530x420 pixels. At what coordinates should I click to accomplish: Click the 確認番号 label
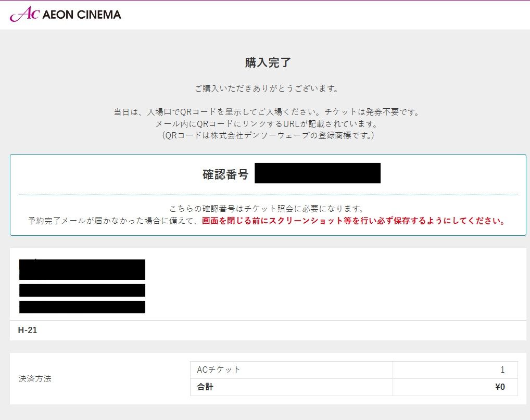click(225, 174)
